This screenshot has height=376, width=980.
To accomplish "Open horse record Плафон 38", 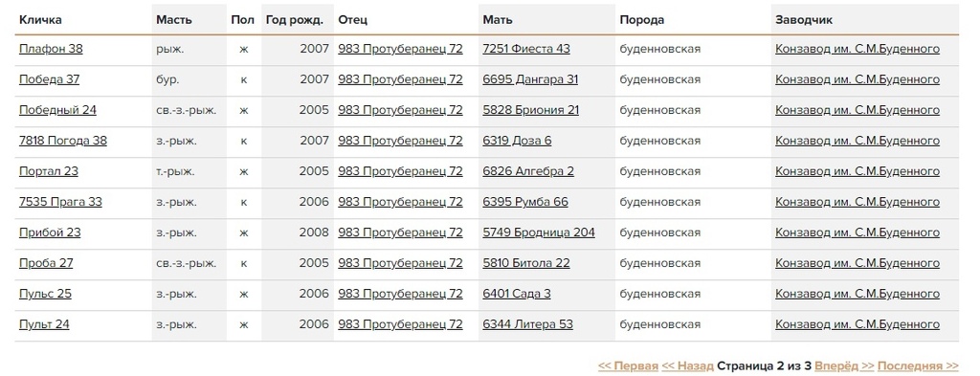I will click(51, 49).
